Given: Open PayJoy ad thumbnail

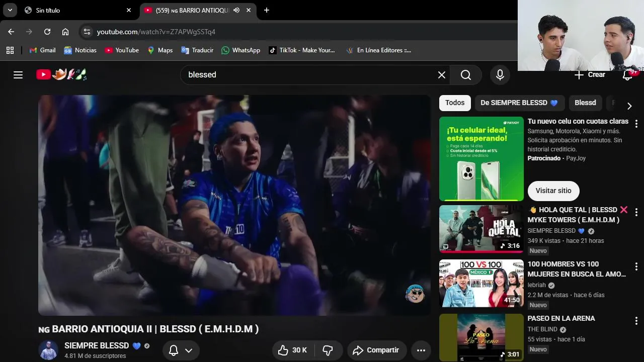Looking at the screenshot, I should [x=481, y=159].
